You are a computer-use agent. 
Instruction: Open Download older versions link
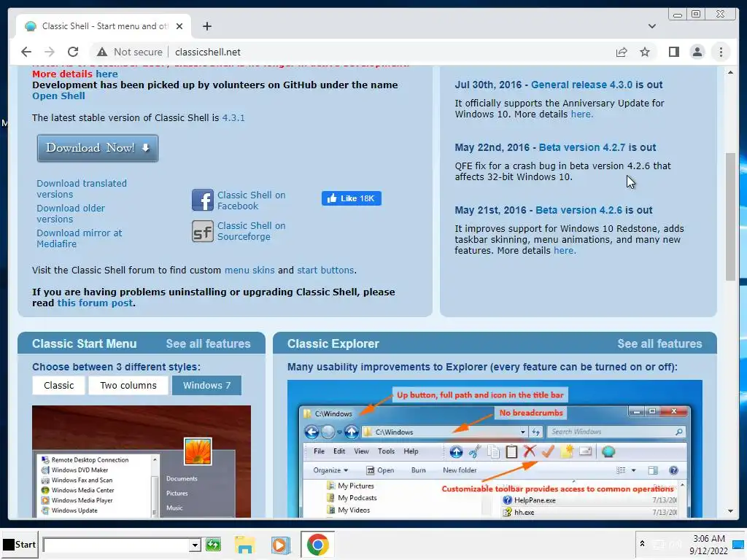(x=71, y=214)
